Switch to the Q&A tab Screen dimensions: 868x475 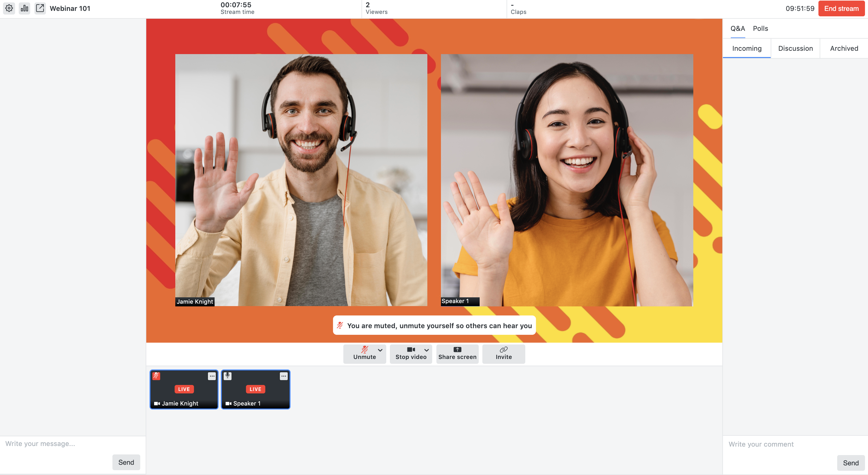[737, 28]
